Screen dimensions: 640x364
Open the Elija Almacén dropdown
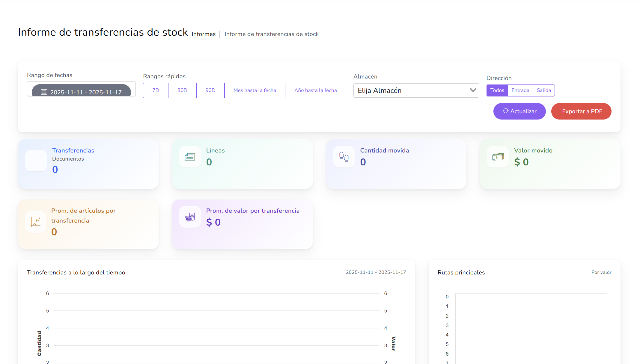[411, 90]
